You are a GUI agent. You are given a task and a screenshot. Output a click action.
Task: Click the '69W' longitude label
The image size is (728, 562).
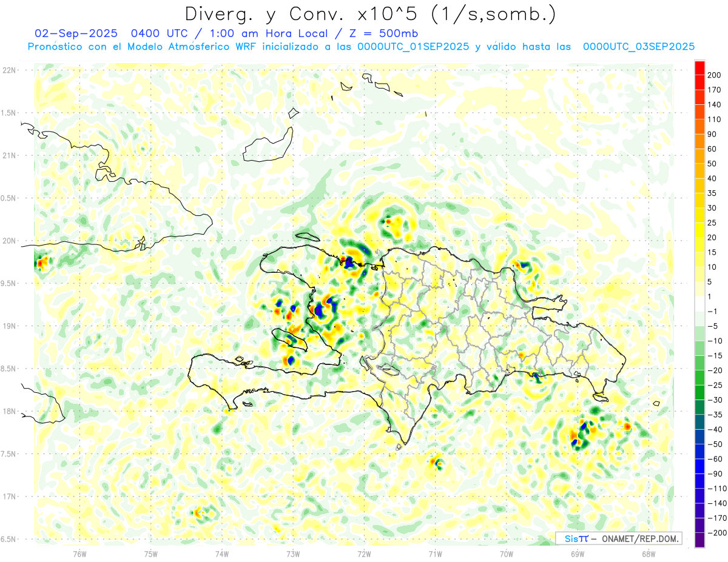(x=578, y=554)
